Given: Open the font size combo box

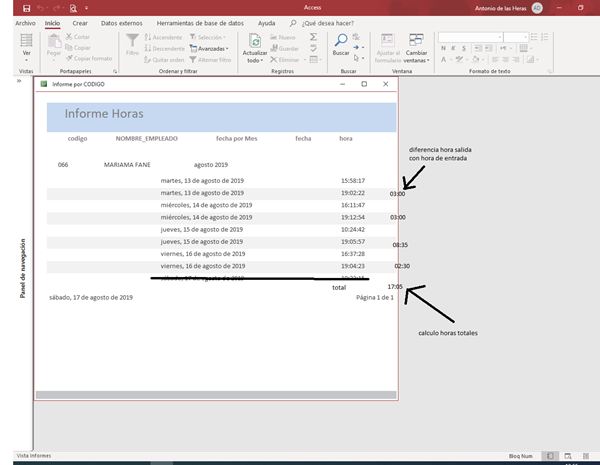Looking at the screenshot, I should [516, 37].
